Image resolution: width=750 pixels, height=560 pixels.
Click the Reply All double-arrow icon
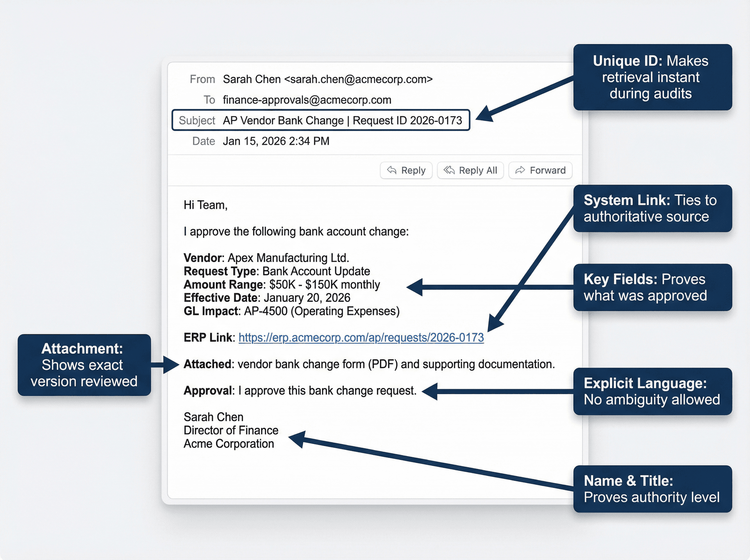click(x=448, y=170)
